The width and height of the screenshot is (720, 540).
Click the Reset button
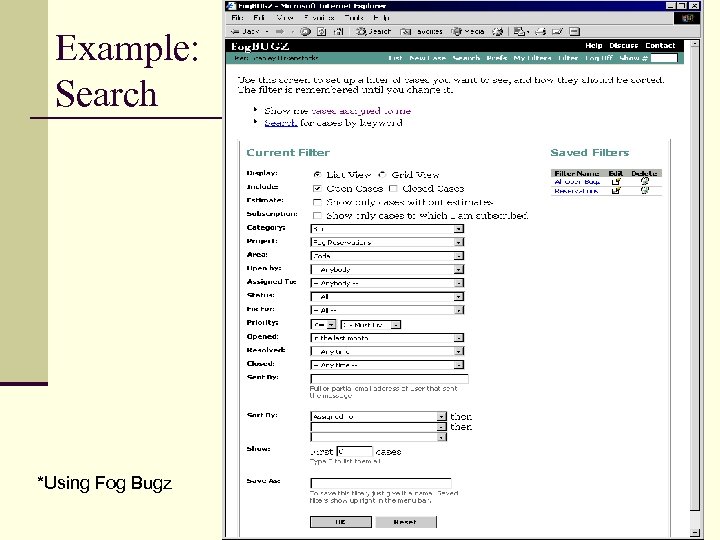point(406,522)
